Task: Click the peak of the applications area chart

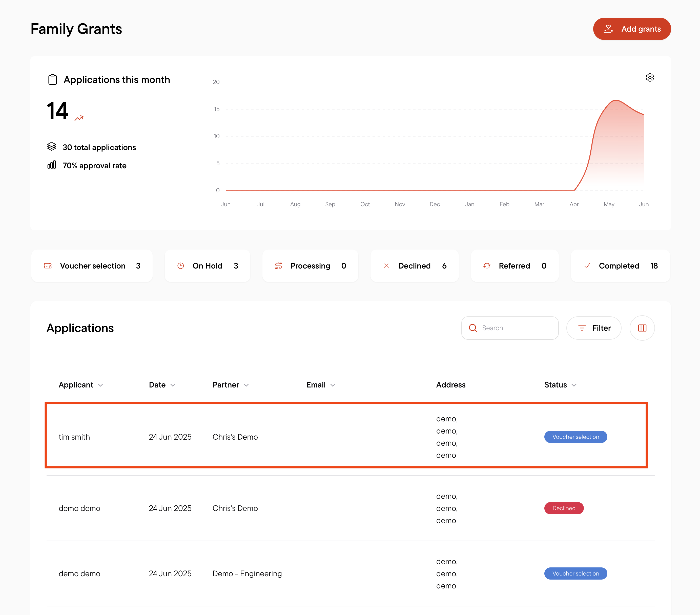Action: (x=616, y=100)
